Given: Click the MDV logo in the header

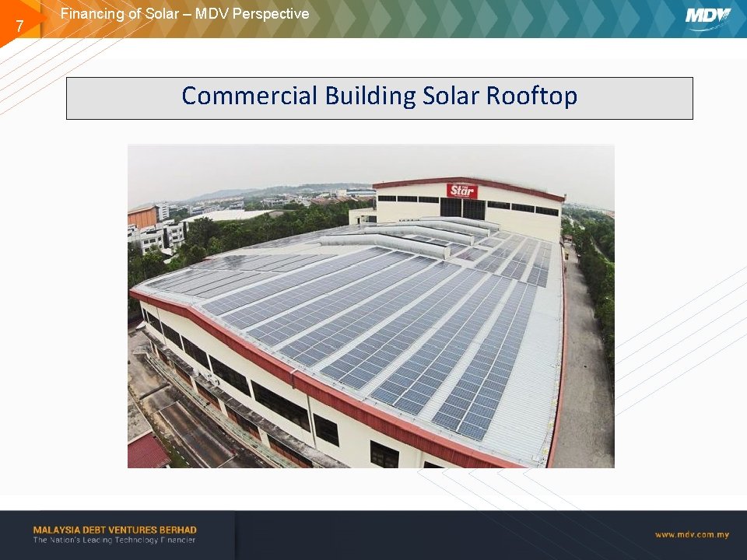Looking at the screenshot, I should (x=708, y=19).
